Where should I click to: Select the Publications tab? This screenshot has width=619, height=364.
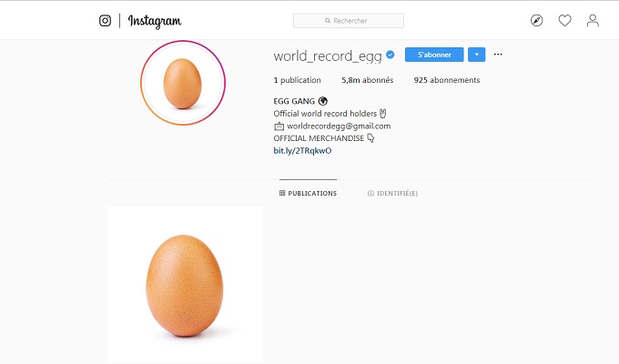click(x=308, y=193)
